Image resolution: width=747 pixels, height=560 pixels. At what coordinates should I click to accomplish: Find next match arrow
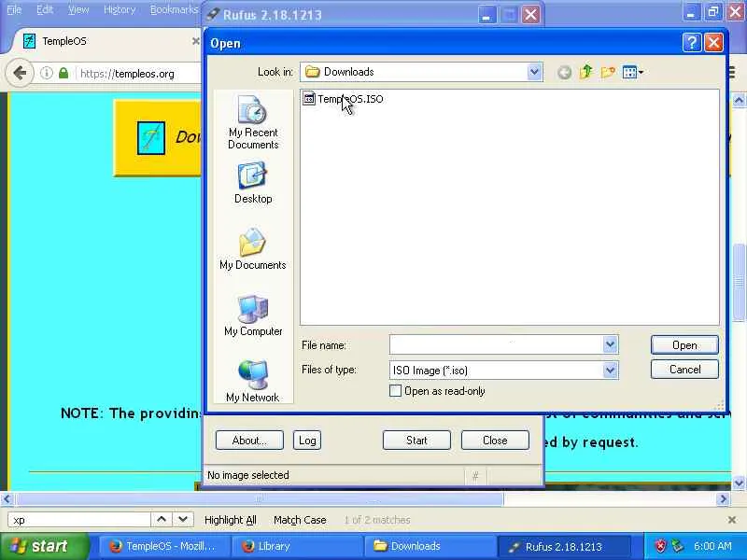183,520
